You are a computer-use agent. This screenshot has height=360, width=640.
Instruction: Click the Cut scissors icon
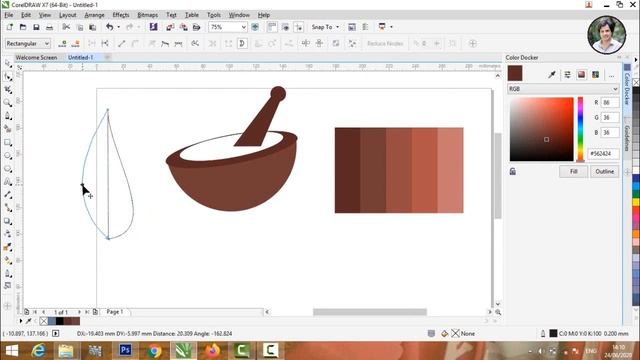[x=66, y=27]
